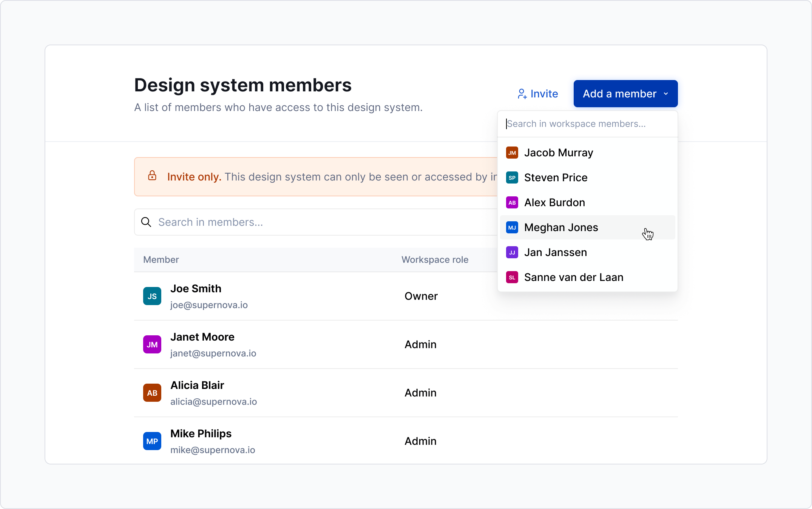Click the Invite link
This screenshot has height=509, width=812.
[x=544, y=94]
